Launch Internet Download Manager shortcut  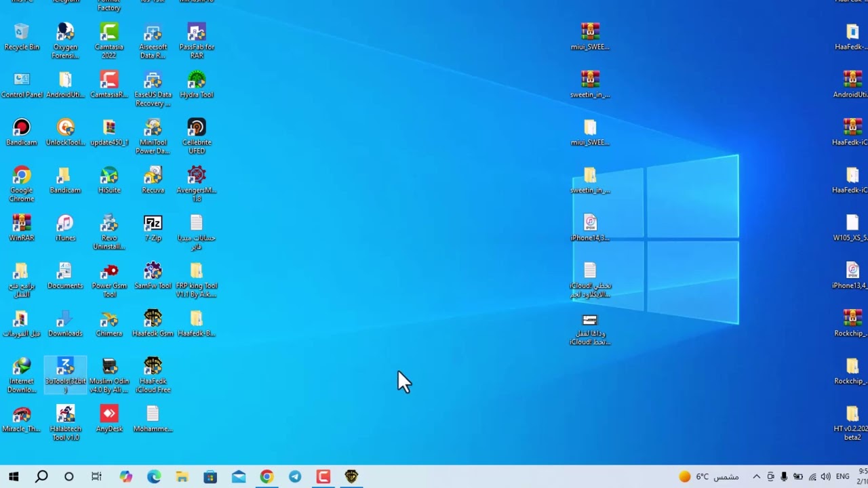pos(22,375)
